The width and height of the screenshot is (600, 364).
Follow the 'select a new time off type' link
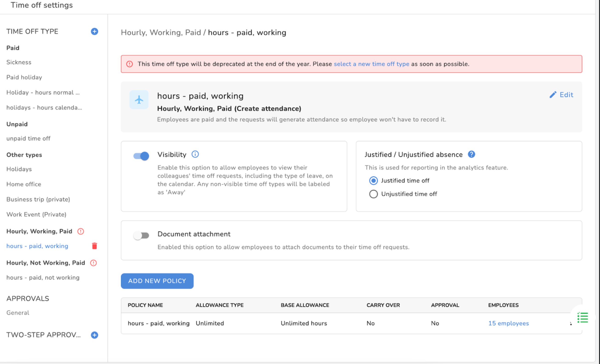click(x=371, y=64)
